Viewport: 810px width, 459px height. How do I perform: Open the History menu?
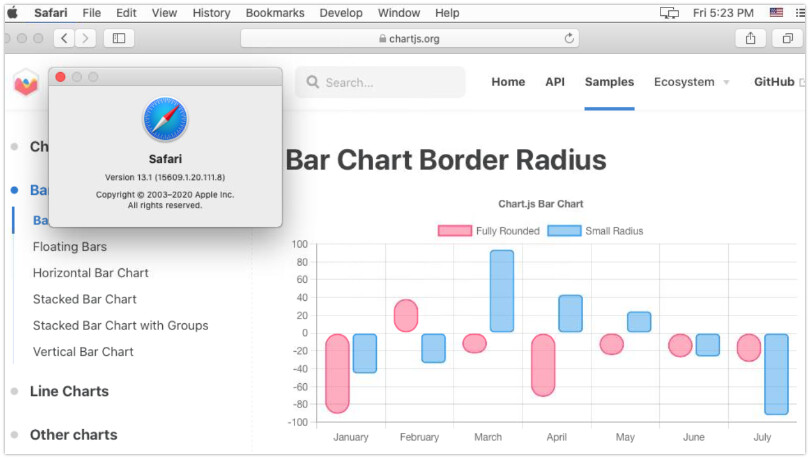211,13
